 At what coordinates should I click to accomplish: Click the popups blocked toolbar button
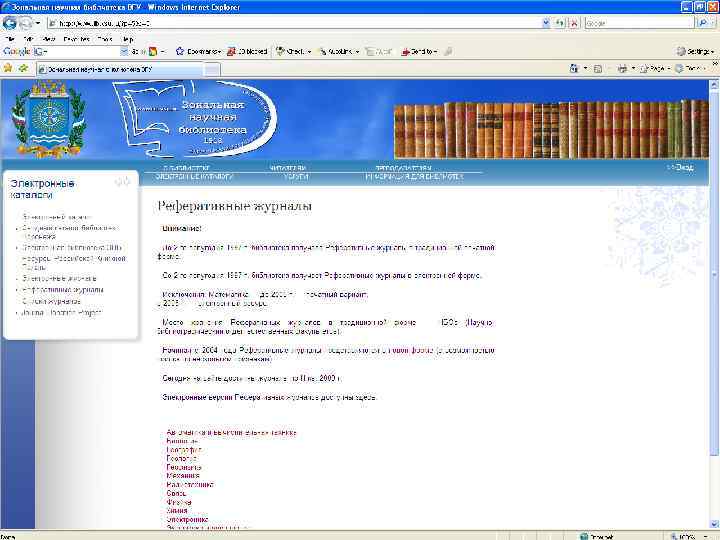(x=247, y=51)
